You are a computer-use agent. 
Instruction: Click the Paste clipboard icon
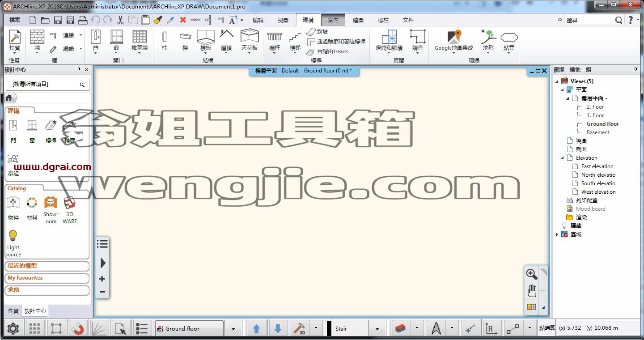145,20
